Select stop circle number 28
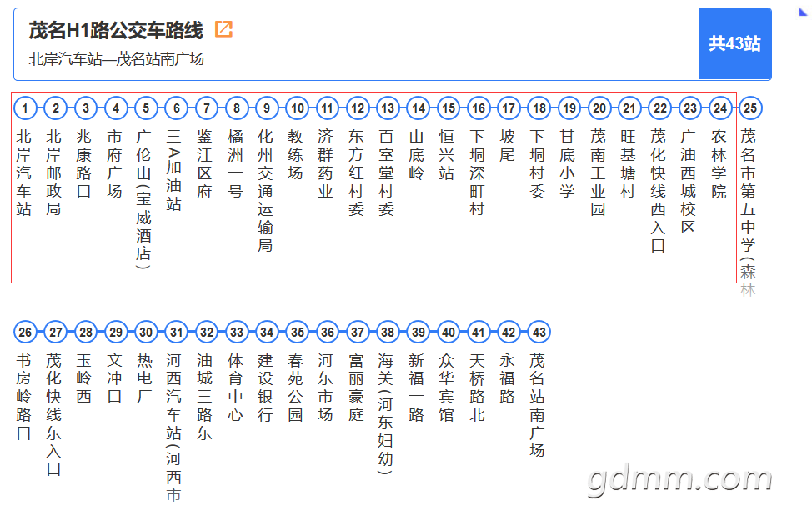The width and height of the screenshot is (812, 531). click(86, 332)
